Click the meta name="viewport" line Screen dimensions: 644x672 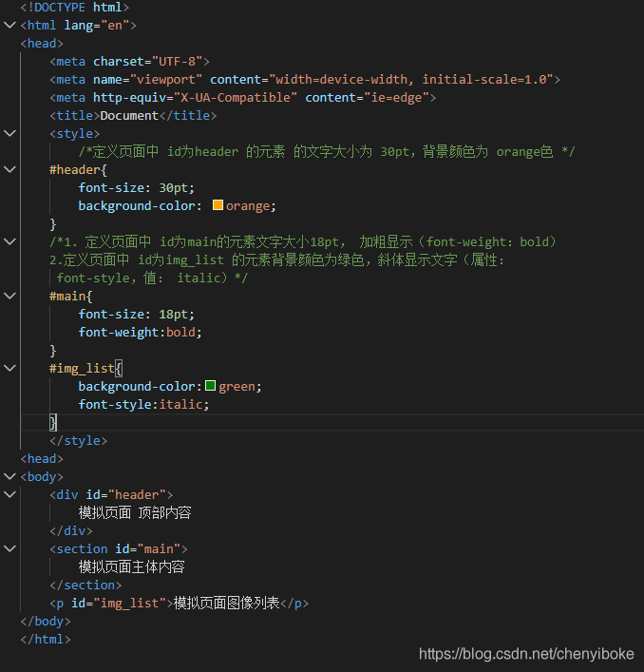pyautogui.click(x=305, y=80)
